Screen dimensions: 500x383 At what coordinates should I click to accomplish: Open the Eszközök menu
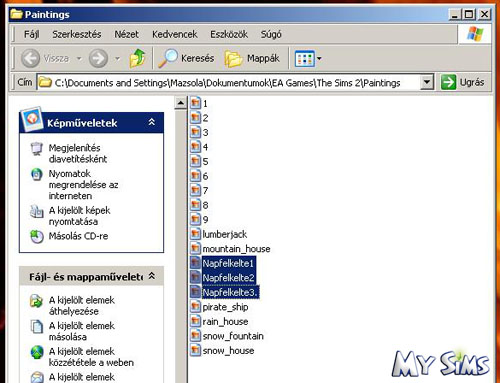[x=229, y=34]
